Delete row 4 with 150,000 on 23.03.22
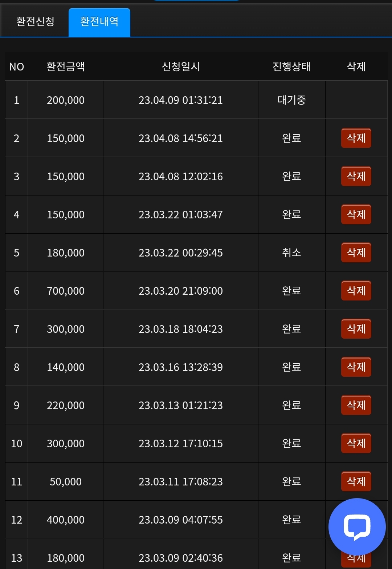The image size is (392, 569). coord(356,214)
